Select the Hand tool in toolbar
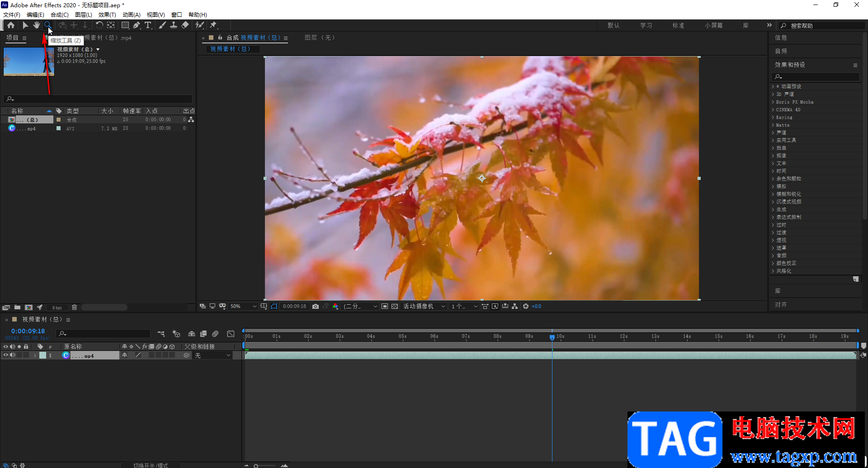This screenshot has width=868, height=468. pyautogui.click(x=36, y=25)
